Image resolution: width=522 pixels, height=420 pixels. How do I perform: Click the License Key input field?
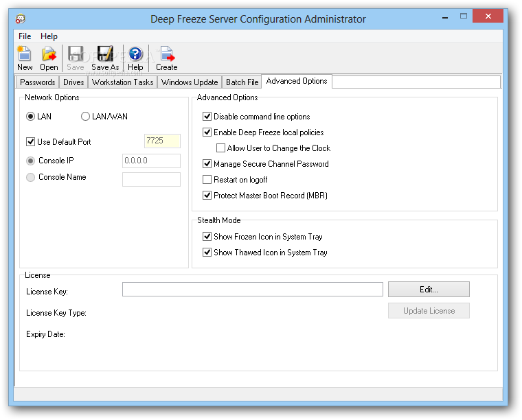coord(253,290)
